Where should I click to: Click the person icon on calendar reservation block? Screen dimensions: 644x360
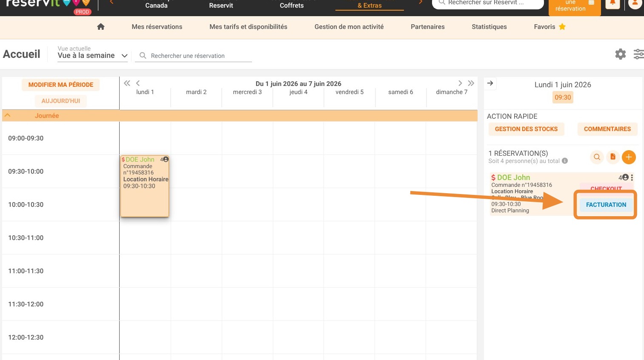coord(166,159)
